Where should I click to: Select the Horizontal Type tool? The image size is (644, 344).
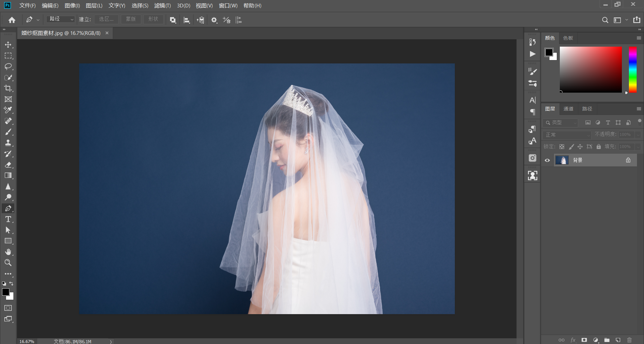click(x=8, y=219)
